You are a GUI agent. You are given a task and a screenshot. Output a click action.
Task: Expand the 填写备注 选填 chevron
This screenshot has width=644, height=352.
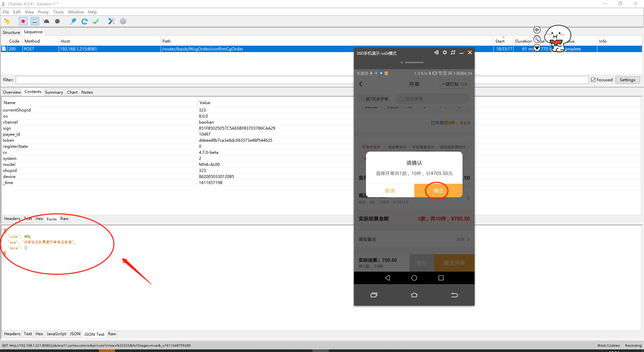[x=469, y=239]
